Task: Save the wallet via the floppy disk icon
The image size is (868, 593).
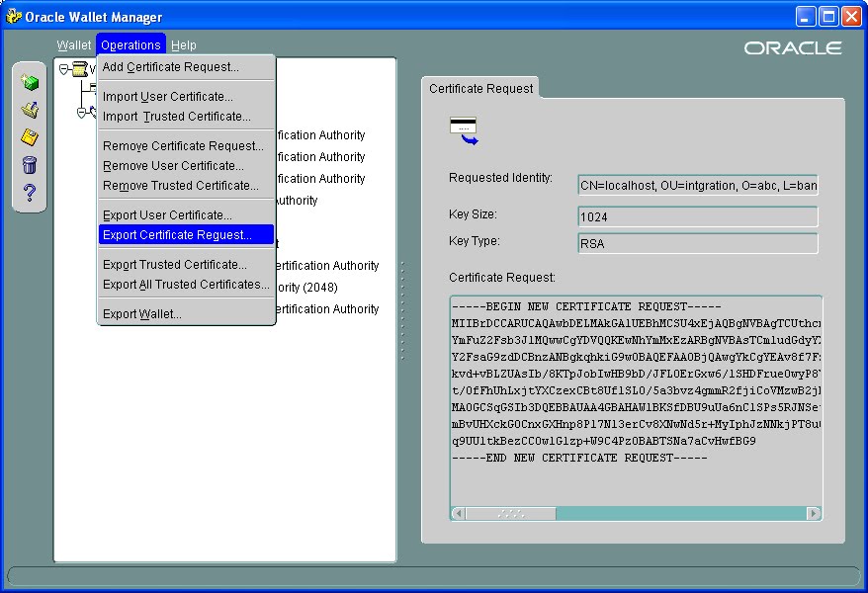Action: (x=30, y=134)
